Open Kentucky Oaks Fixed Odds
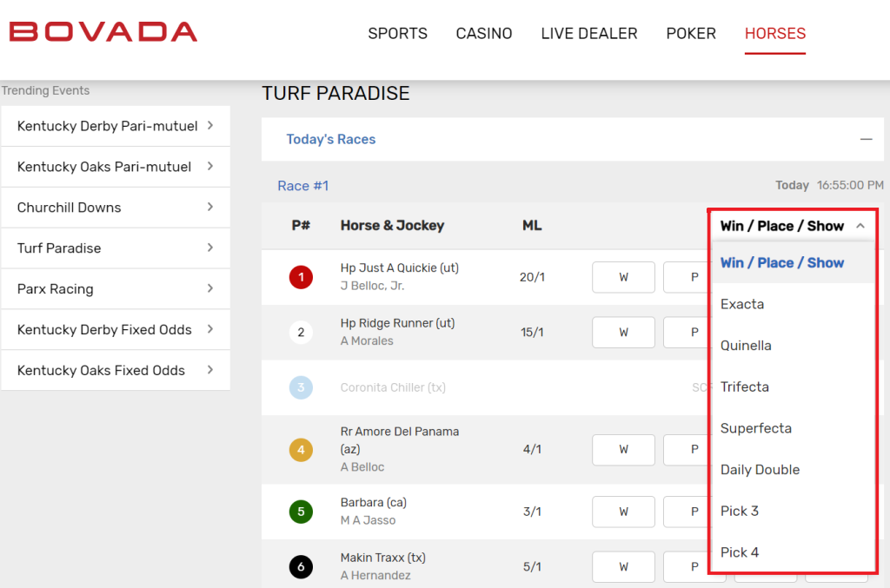 coord(116,370)
